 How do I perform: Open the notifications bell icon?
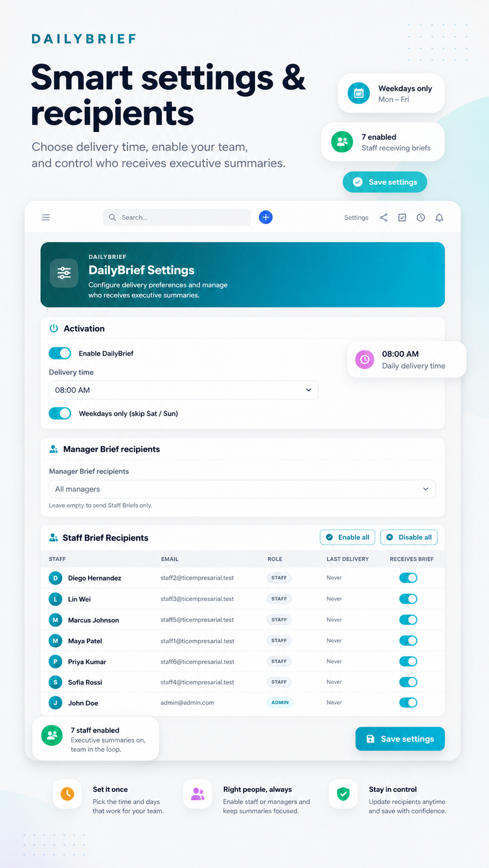click(440, 218)
